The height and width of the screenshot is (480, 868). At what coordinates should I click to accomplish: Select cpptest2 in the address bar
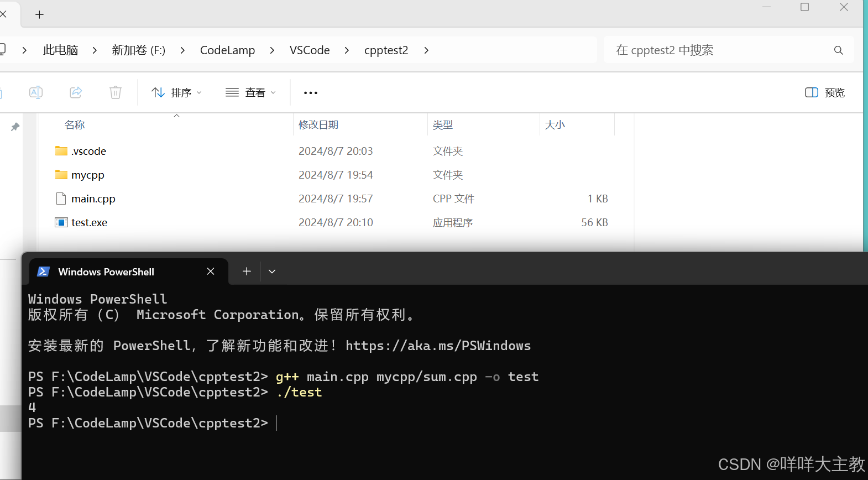click(x=386, y=50)
